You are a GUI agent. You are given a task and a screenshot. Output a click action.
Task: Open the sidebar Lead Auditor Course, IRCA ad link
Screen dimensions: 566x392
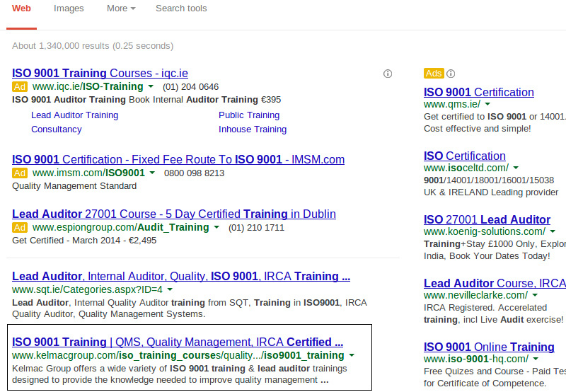click(x=495, y=283)
